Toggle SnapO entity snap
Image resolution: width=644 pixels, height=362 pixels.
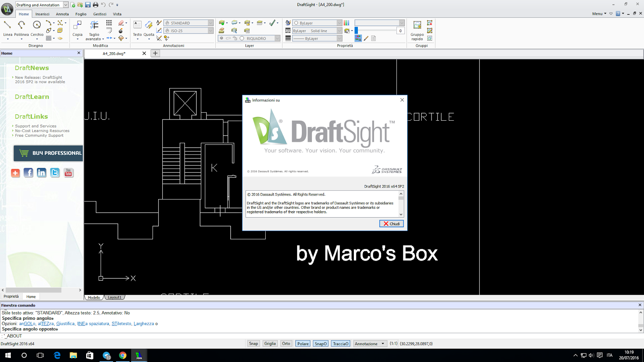[x=321, y=343]
